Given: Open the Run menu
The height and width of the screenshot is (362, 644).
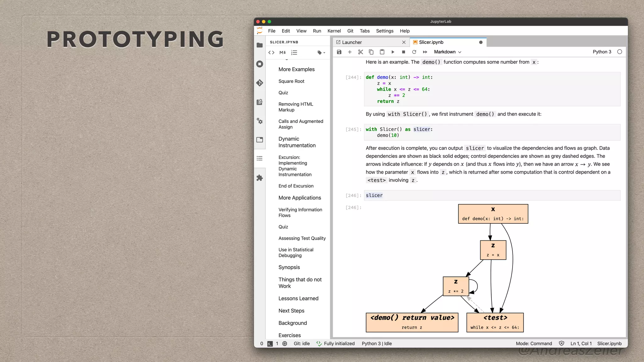Looking at the screenshot, I should pyautogui.click(x=317, y=31).
